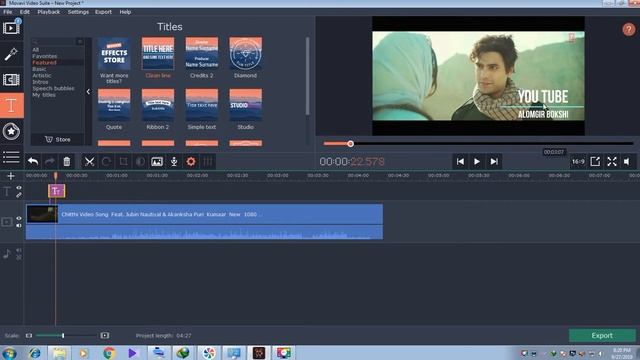This screenshot has height=360, width=640.
Task: Open Clip properties gear icon
Action: coord(191,162)
